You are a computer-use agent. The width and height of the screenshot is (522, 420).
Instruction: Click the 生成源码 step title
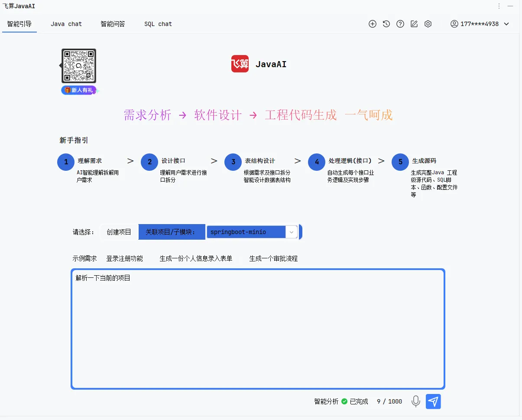(x=424, y=161)
